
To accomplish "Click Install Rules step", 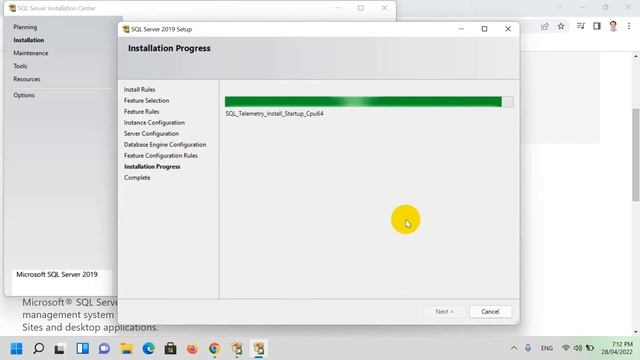I will click(140, 89).
